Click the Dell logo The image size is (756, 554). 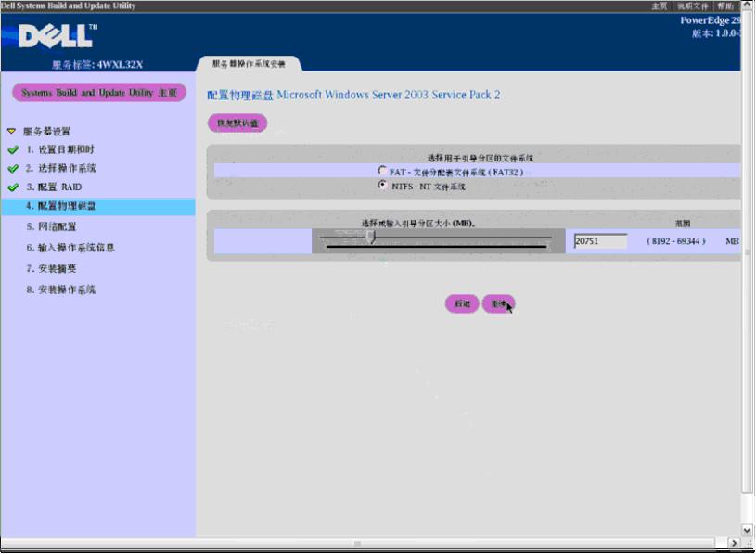point(58,35)
